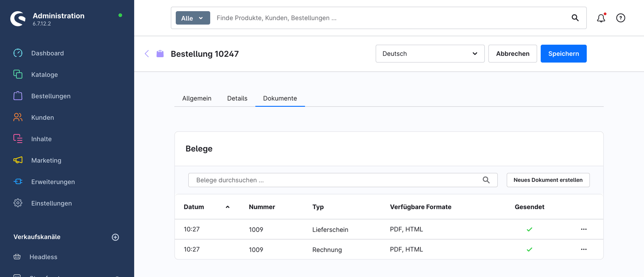This screenshot has width=644, height=277.
Task: Toggle sort arrow on Datum column
Action: (x=228, y=207)
